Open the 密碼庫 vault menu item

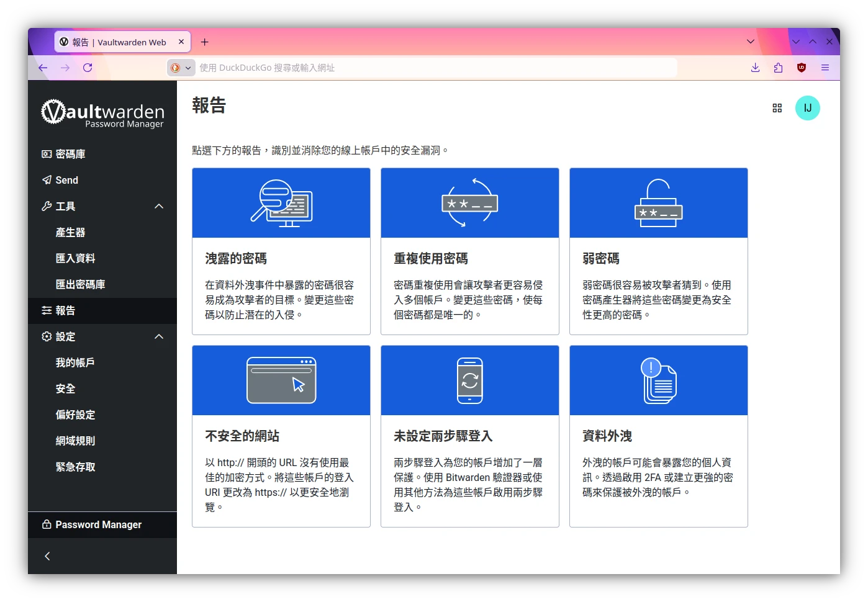pos(70,154)
